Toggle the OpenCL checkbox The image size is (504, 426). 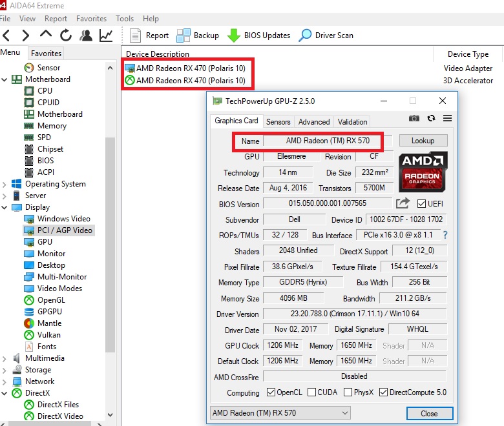click(x=271, y=392)
